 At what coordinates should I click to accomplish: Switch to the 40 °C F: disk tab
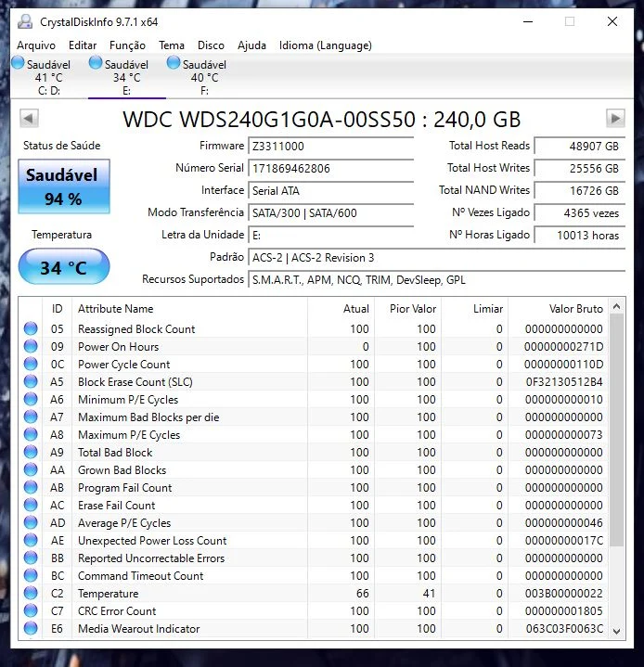(x=205, y=77)
